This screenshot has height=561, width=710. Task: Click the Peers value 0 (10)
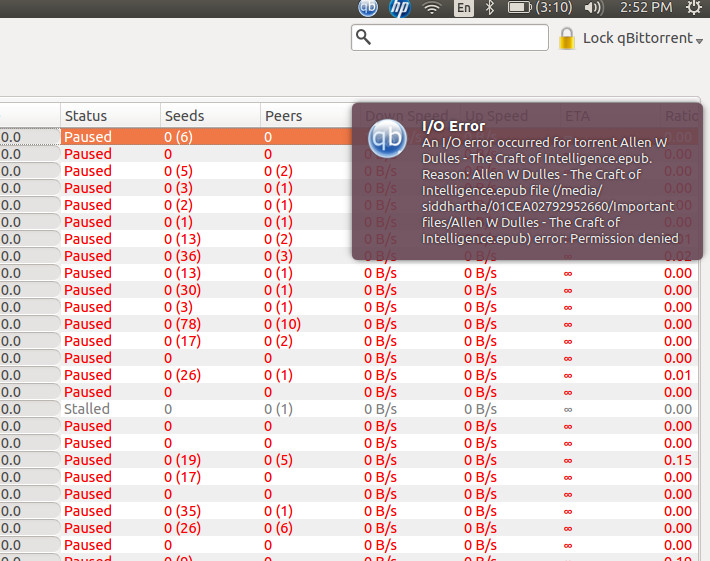283,324
